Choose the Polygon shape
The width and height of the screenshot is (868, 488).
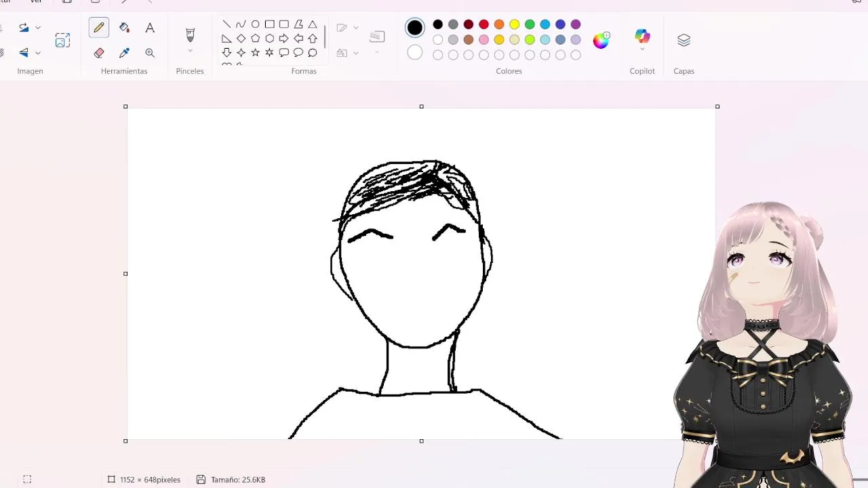[x=298, y=24]
